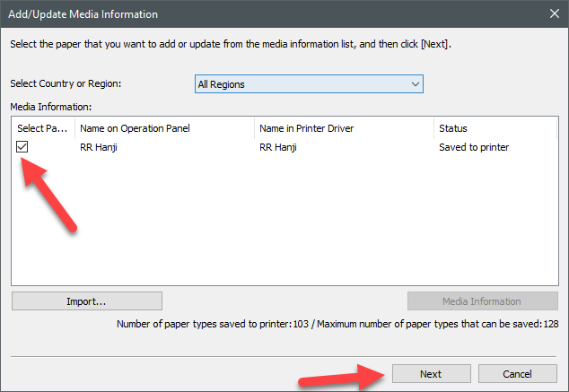Close the dialog with the X icon
Screen dimensions: 569x392
click(553, 14)
